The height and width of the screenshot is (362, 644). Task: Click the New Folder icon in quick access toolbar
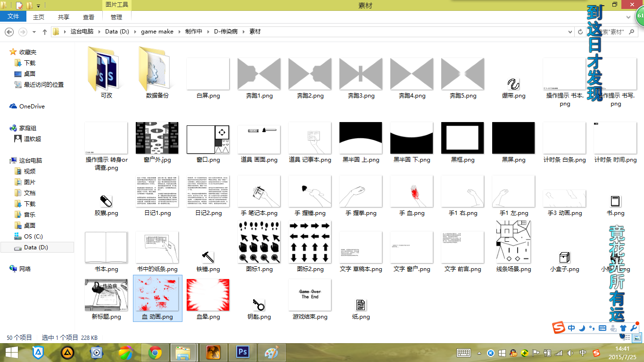pos(29,6)
